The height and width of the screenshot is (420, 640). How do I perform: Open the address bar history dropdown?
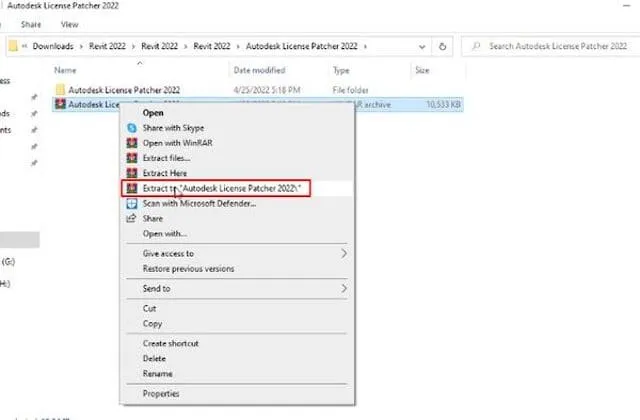pyautogui.click(x=422, y=47)
